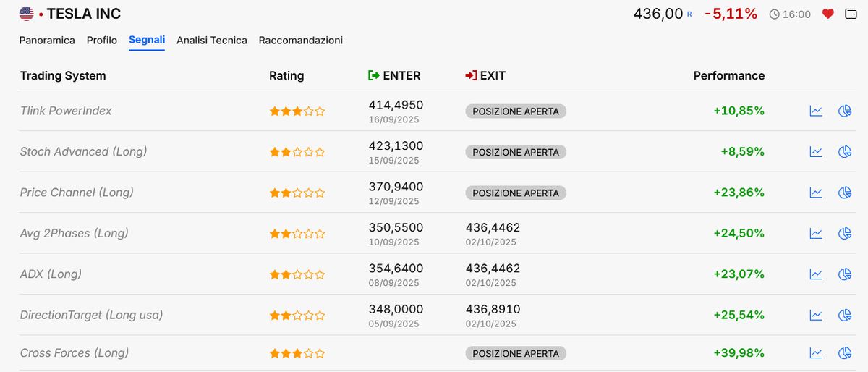This screenshot has width=868, height=372.
Task: Show line chart for Cross Forces (Long)
Action: [x=816, y=353]
